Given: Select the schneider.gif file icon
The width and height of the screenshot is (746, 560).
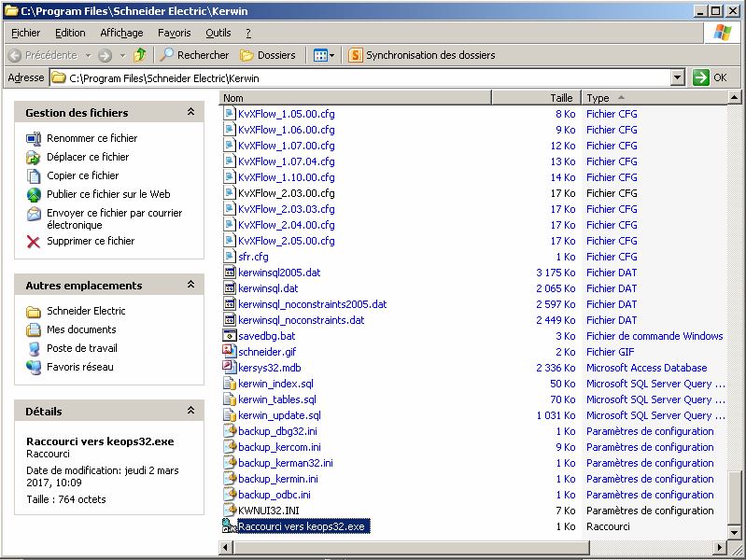Looking at the screenshot, I should coord(230,352).
